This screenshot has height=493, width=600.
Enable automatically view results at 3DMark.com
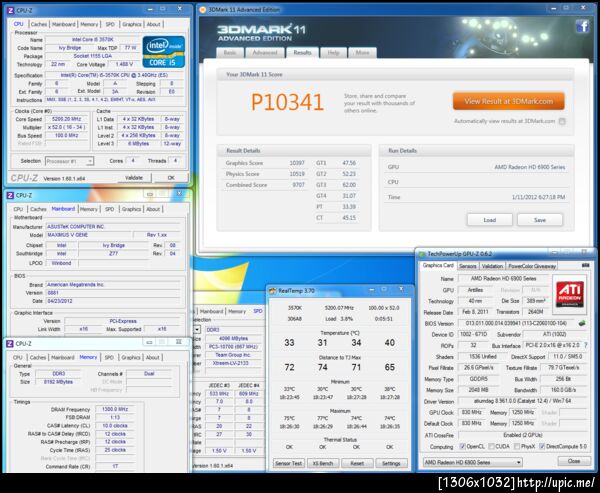(562, 121)
